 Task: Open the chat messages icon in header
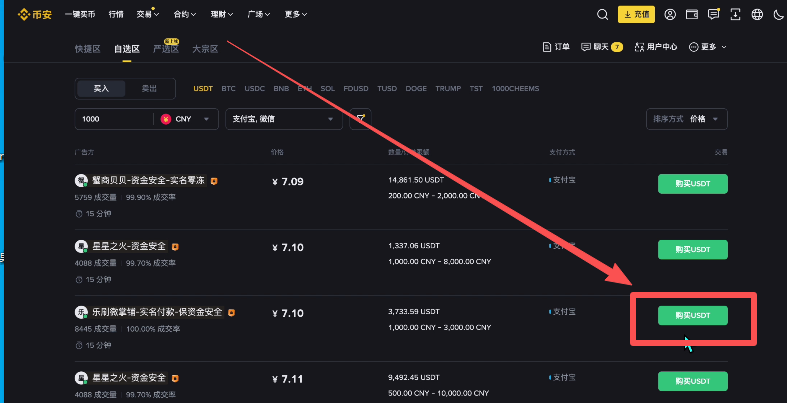click(714, 15)
